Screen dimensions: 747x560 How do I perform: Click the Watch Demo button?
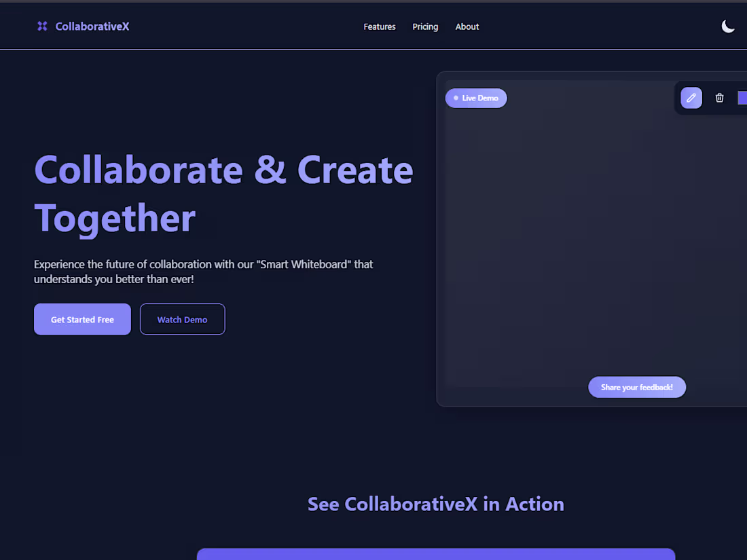click(183, 319)
